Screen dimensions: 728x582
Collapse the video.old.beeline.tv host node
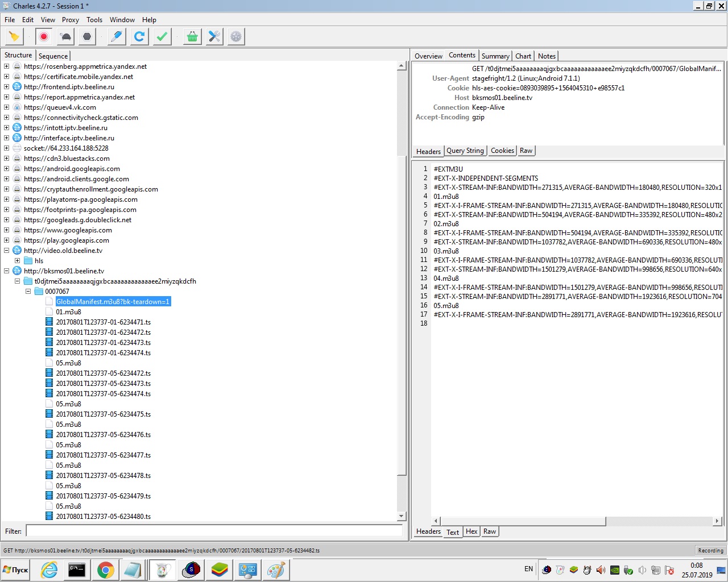(6, 251)
